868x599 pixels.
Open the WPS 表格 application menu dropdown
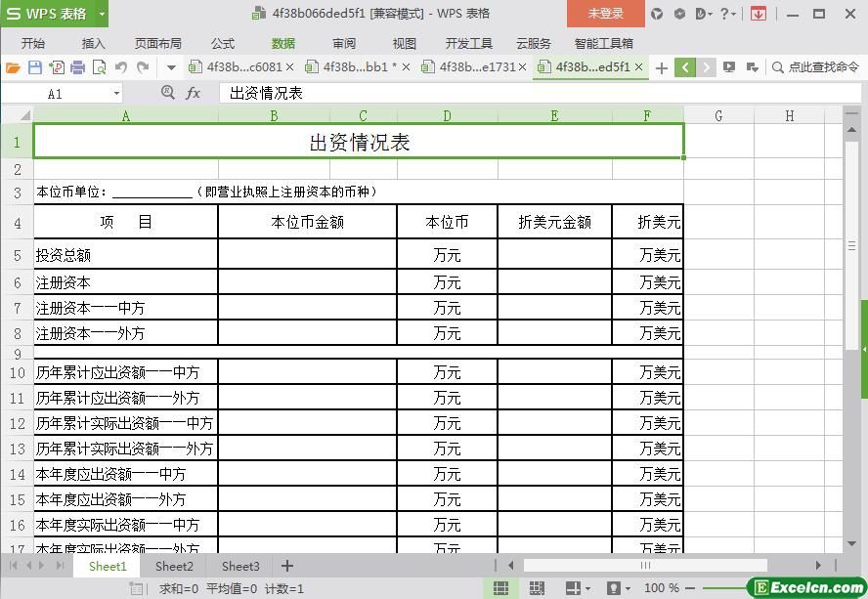coord(102,14)
